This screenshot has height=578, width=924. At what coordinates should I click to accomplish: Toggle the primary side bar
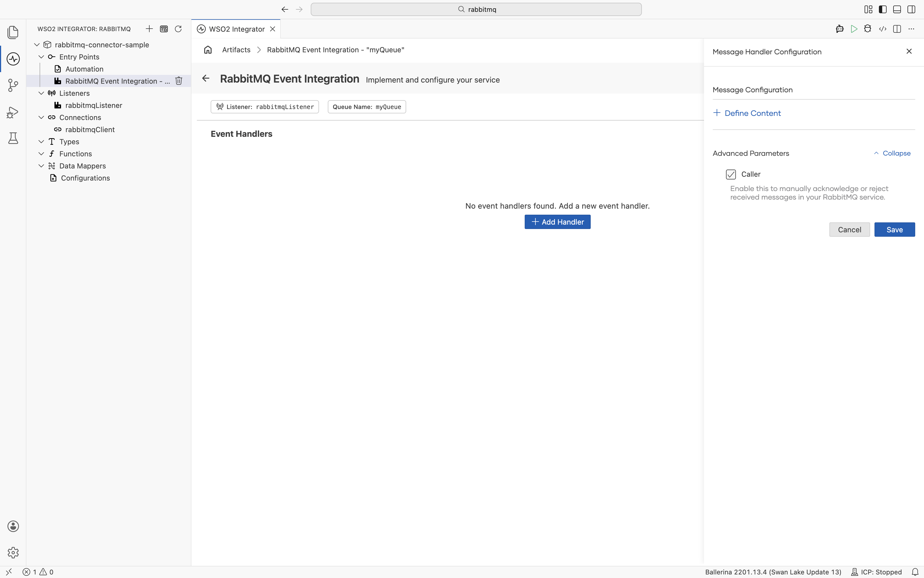click(x=883, y=9)
